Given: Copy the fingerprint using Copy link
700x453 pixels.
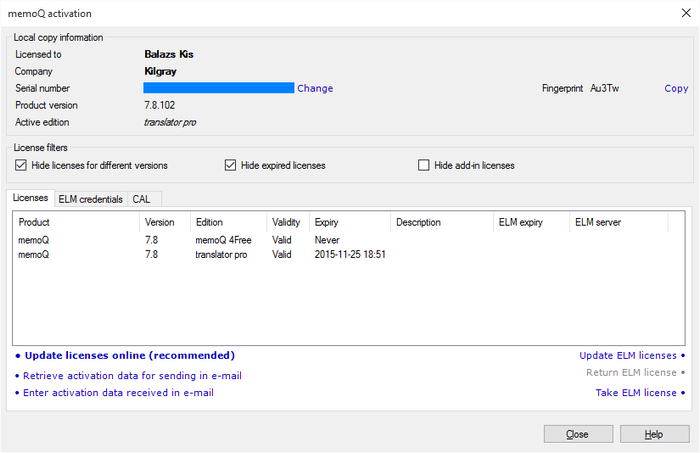Looking at the screenshot, I should tap(676, 88).
